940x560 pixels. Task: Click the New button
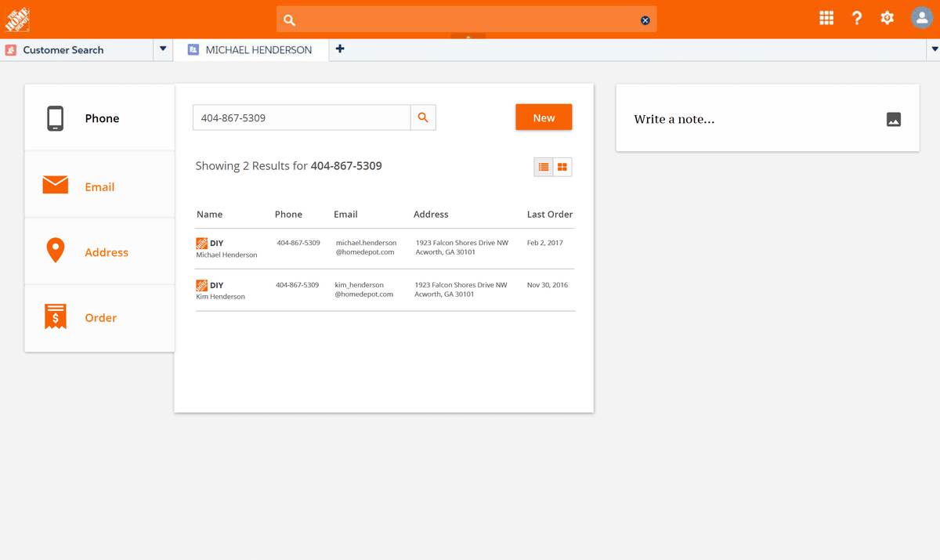click(x=544, y=117)
